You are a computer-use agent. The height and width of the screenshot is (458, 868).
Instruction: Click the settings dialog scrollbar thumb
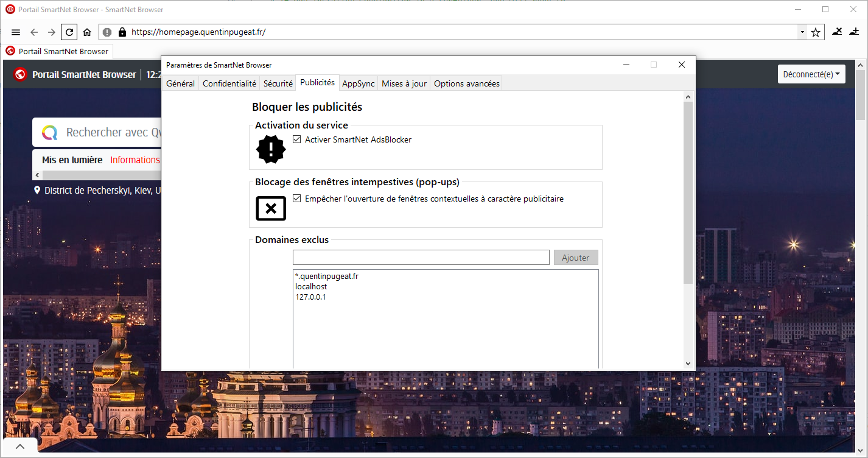[688, 192]
